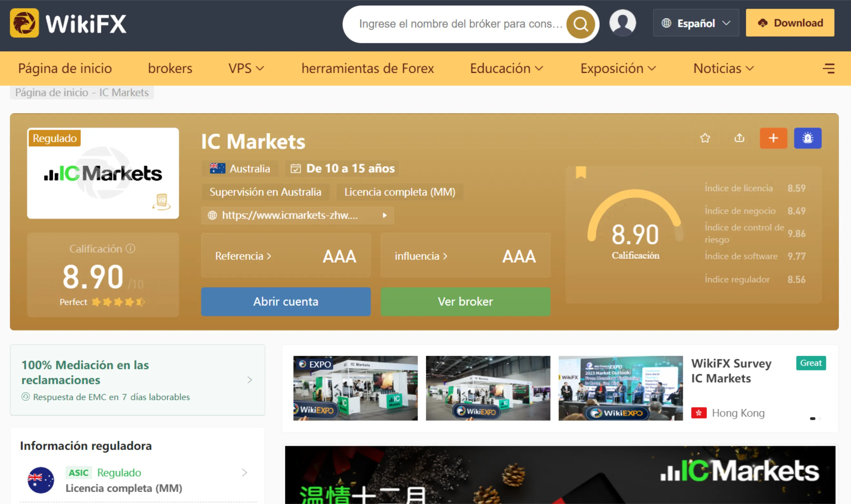
Task: Click the orange plus button
Action: pyautogui.click(x=773, y=138)
